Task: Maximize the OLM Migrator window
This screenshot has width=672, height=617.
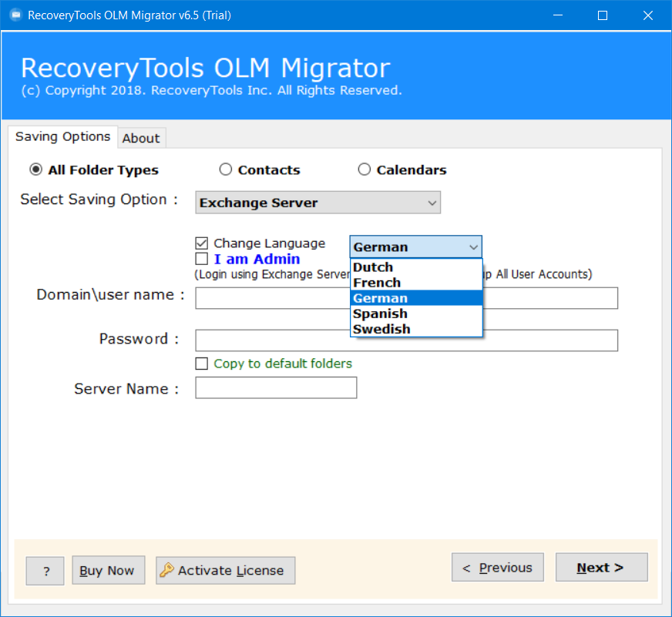Action: click(x=603, y=15)
